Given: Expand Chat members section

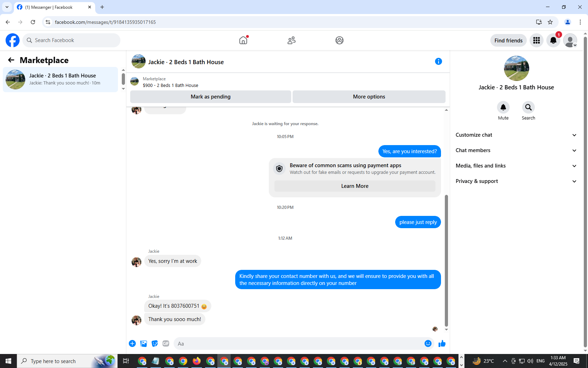Looking at the screenshot, I should coord(516,150).
